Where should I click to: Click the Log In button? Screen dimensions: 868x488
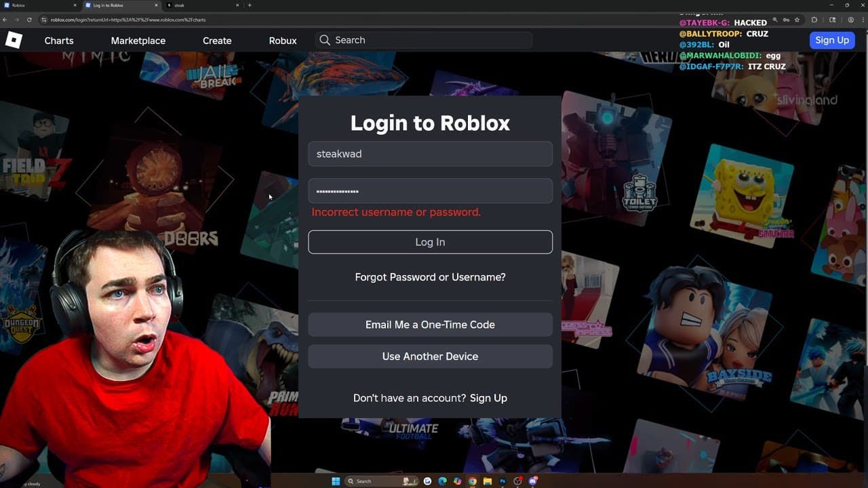[430, 241]
